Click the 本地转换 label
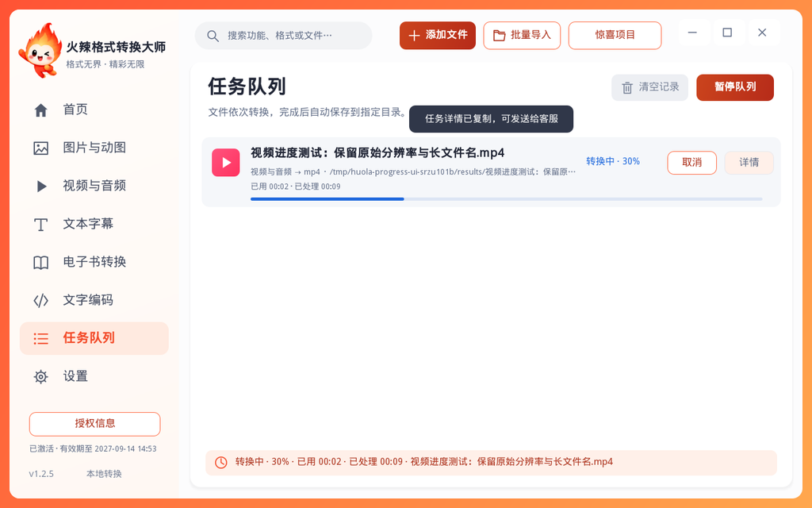The height and width of the screenshot is (508, 812). point(104,474)
